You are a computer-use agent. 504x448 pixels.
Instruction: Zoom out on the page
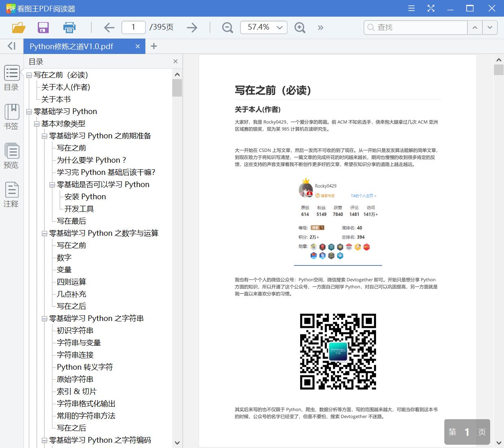227,27
